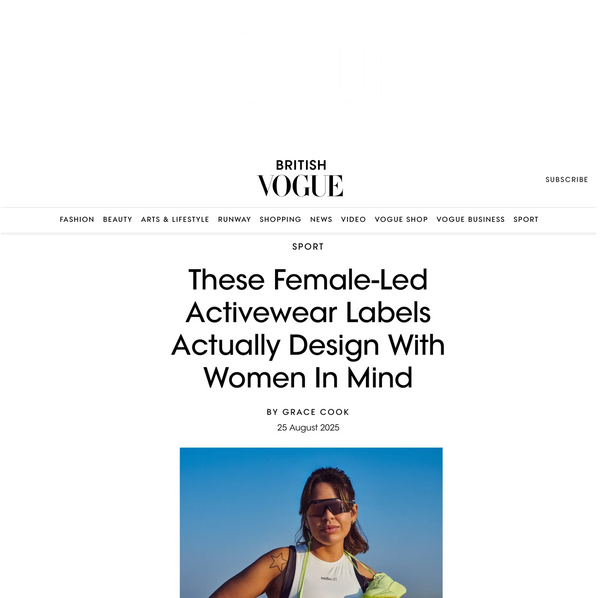This screenshot has width=600, height=598.
Task: Open the hero photo of woman in sunglasses
Action: click(311, 523)
